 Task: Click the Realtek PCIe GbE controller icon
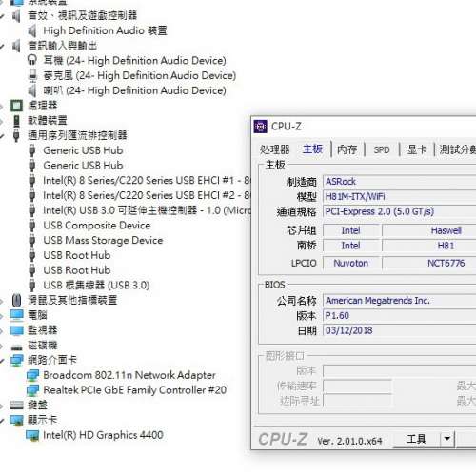point(32,390)
